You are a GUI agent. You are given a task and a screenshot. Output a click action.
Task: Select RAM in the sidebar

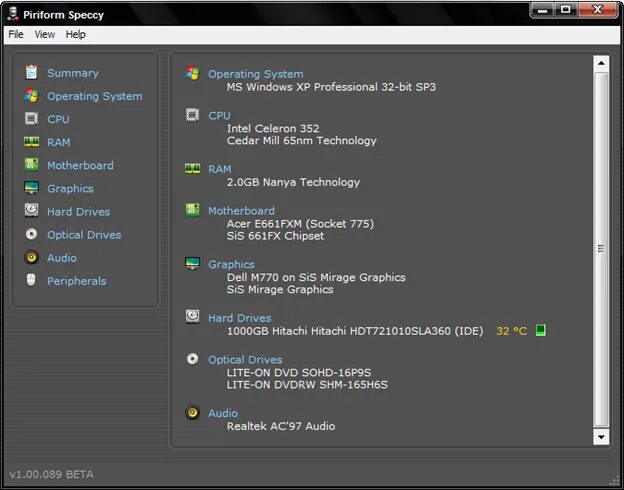click(x=58, y=143)
